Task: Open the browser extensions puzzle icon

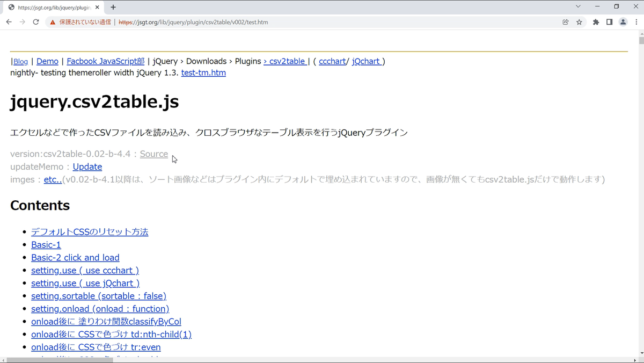Action: pos(596,22)
